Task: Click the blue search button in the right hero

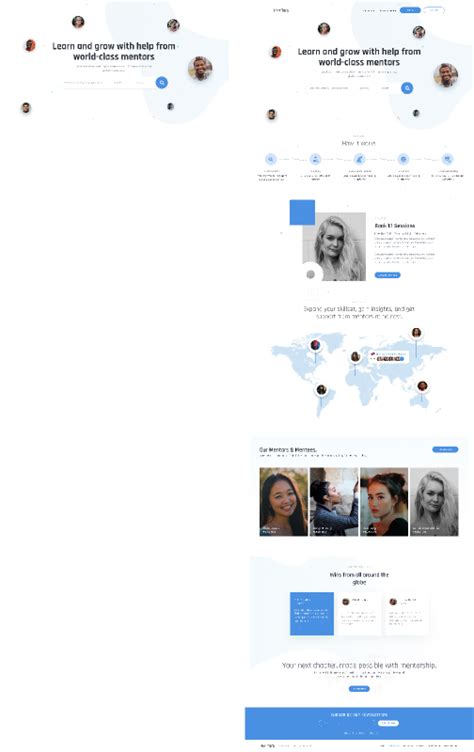Action: pos(407,88)
